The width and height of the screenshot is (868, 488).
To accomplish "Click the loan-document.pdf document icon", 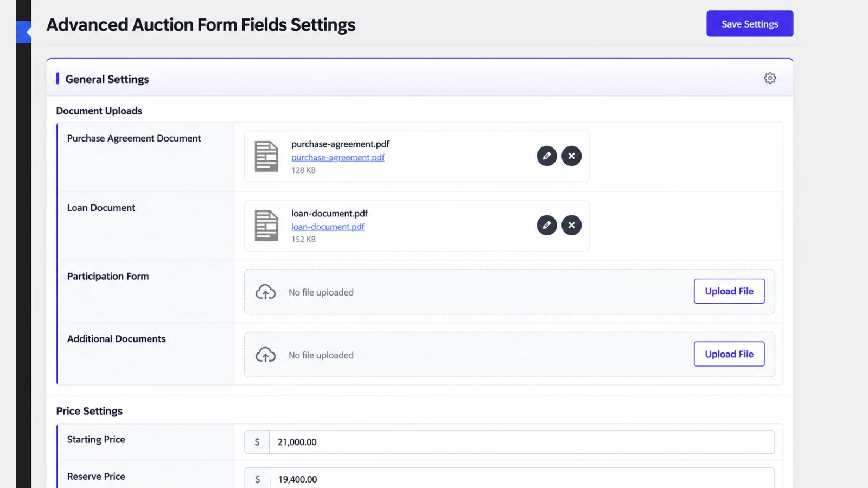I will (266, 225).
